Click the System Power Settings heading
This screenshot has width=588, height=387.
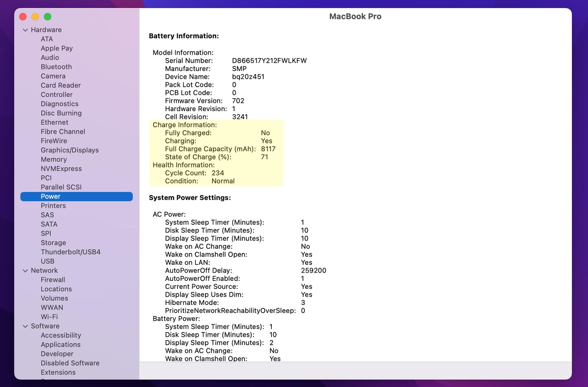190,198
